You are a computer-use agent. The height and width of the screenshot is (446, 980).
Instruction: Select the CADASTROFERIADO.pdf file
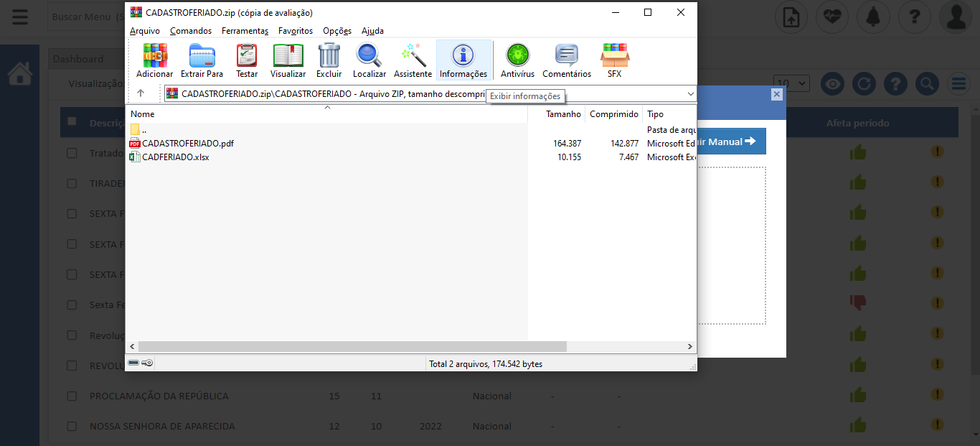coord(187,144)
